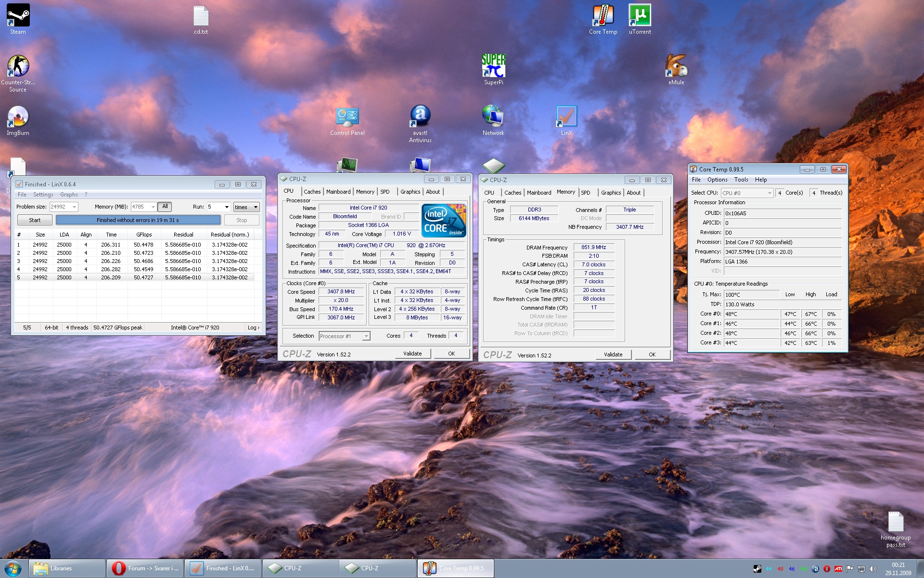Image resolution: width=924 pixels, height=578 pixels.
Task: Launch Core Temp from desktop icon
Action: tap(603, 16)
